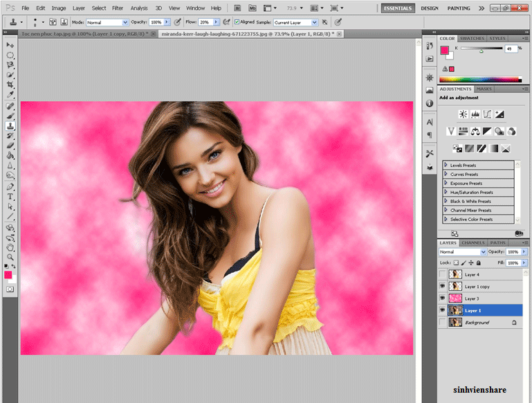Image resolution: width=532 pixels, height=403 pixels.
Task: Select the Move tool
Action: (x=10, y=45)
